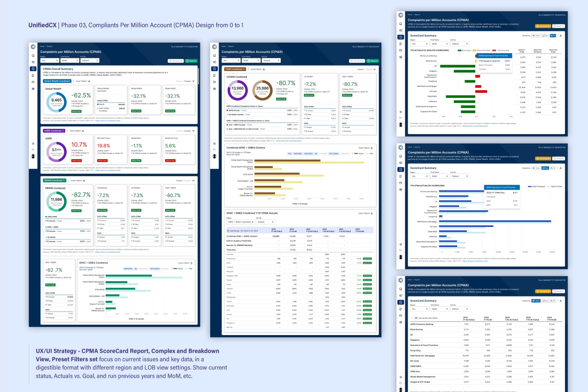Screen dimensions: 588x392
Task: Open Home icon in table-view ScoreCard screen sidebar
Action: point(401,289)
